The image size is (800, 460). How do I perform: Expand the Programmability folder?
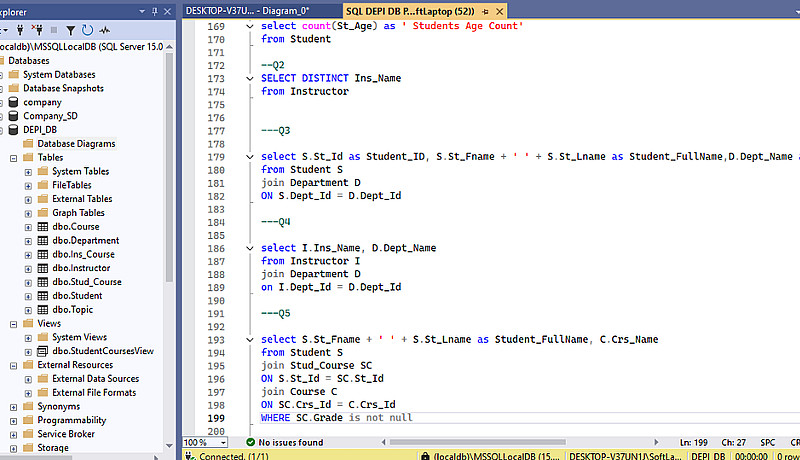tap(14, 421)
